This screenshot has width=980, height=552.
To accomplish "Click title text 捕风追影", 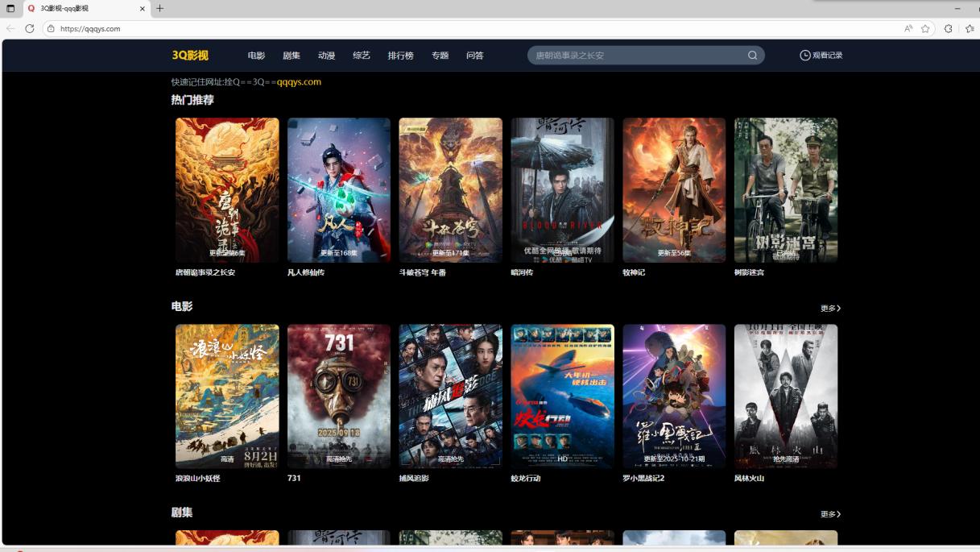I will (414, 479).
